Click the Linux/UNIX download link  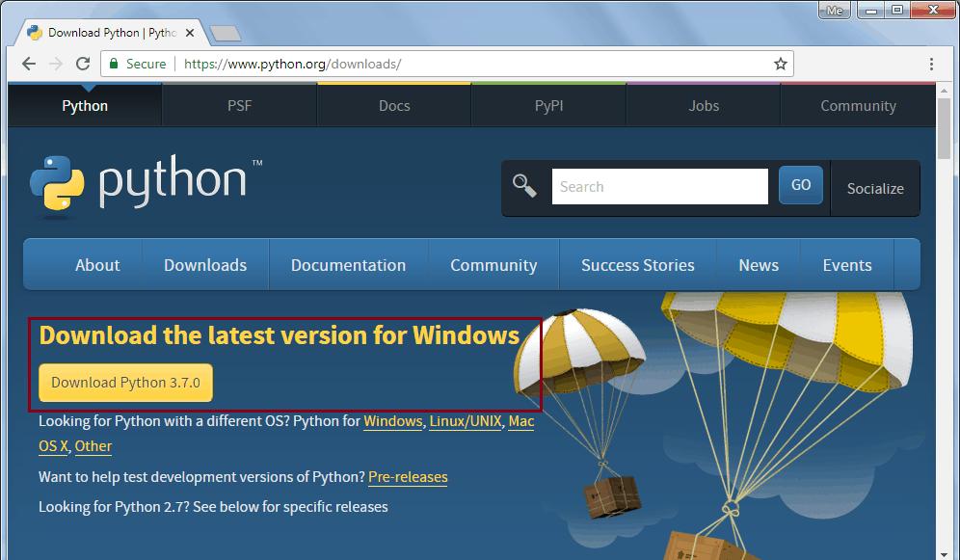click(466, 421)
